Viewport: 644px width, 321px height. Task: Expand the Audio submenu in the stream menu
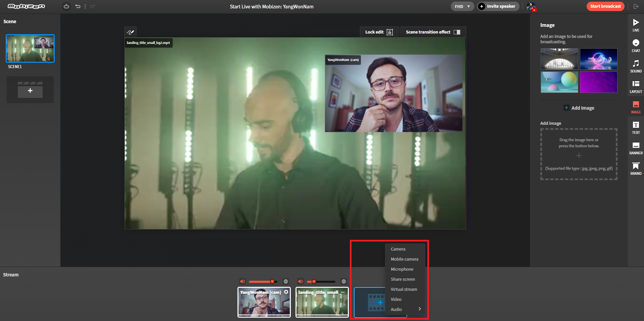[405, 309]
